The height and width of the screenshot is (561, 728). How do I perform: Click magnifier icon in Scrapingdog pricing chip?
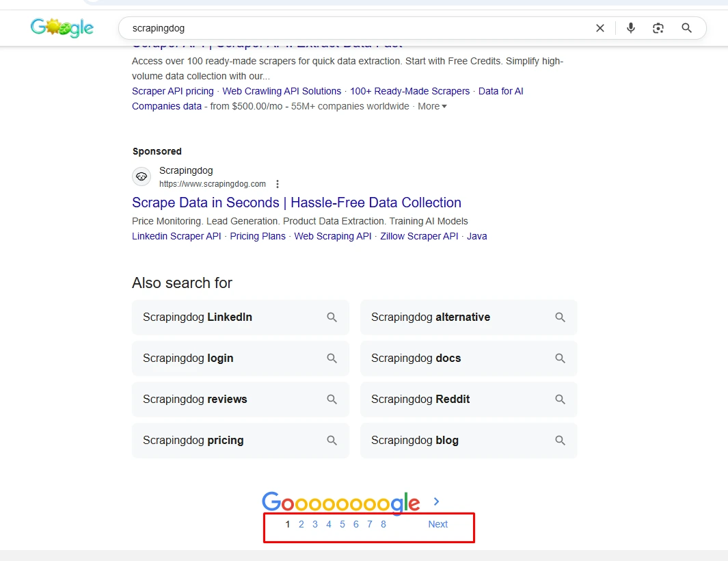click(332, 440)
